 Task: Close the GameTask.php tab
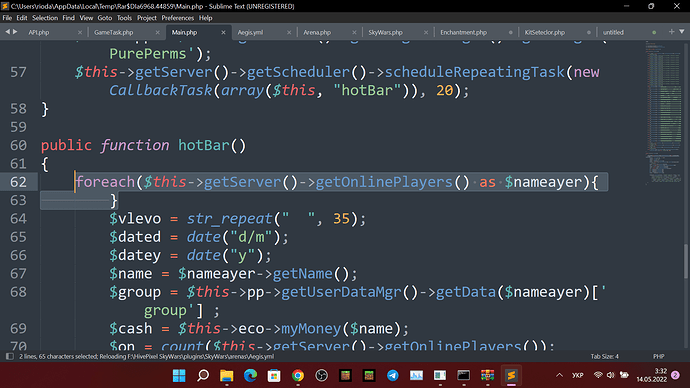pos(158,32)
